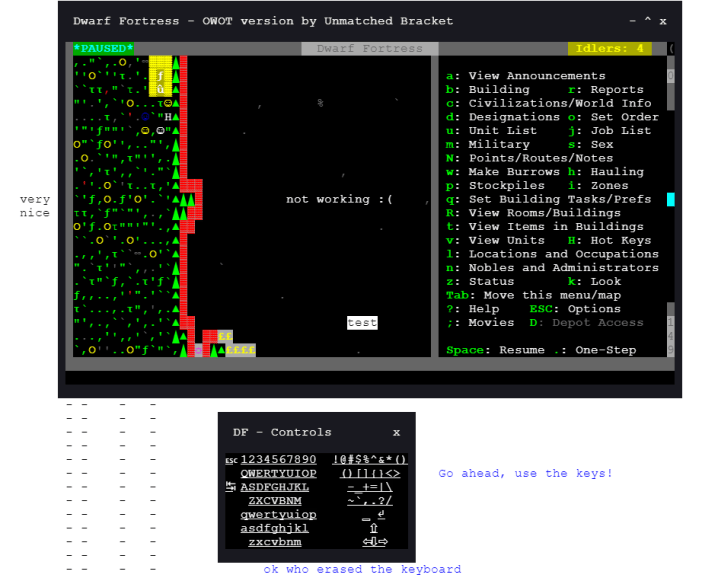Click the ƒ symbol on the yellow tile

[x=160, y=76]
